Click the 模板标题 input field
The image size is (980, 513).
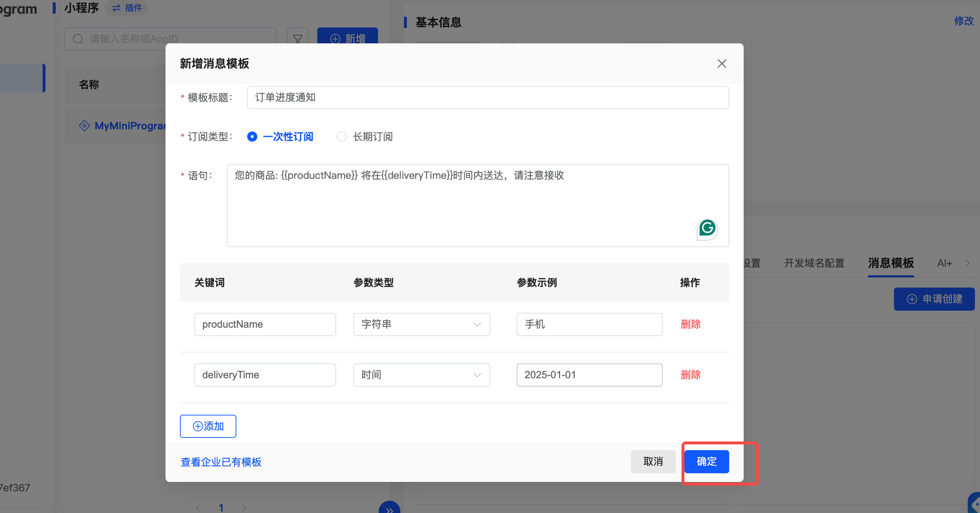(x=487, y=97)
